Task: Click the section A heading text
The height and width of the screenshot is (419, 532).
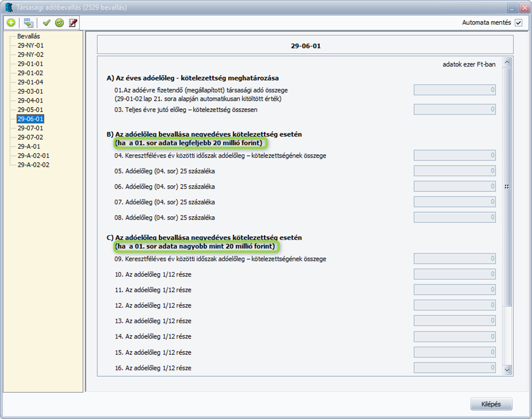Action: 193,78
